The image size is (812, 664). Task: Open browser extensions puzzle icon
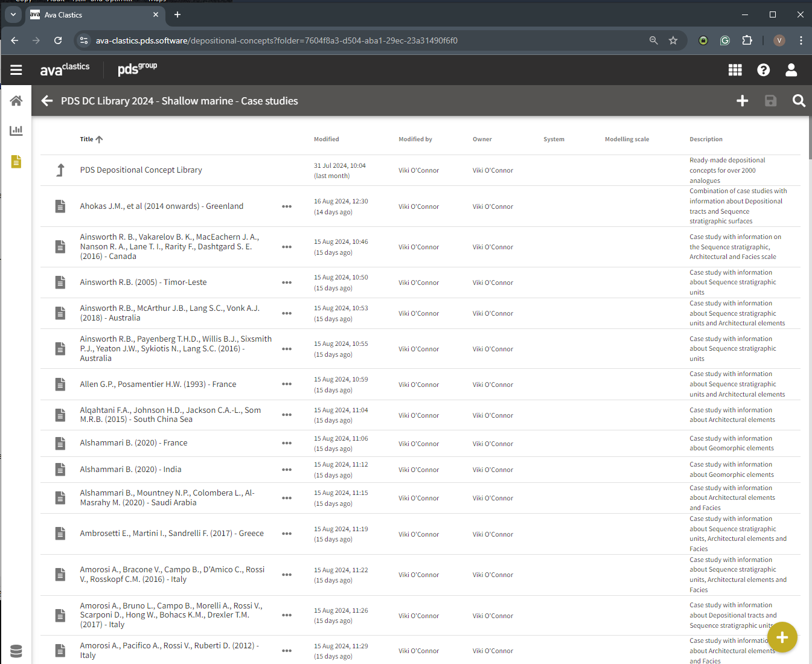pos(747,40)
